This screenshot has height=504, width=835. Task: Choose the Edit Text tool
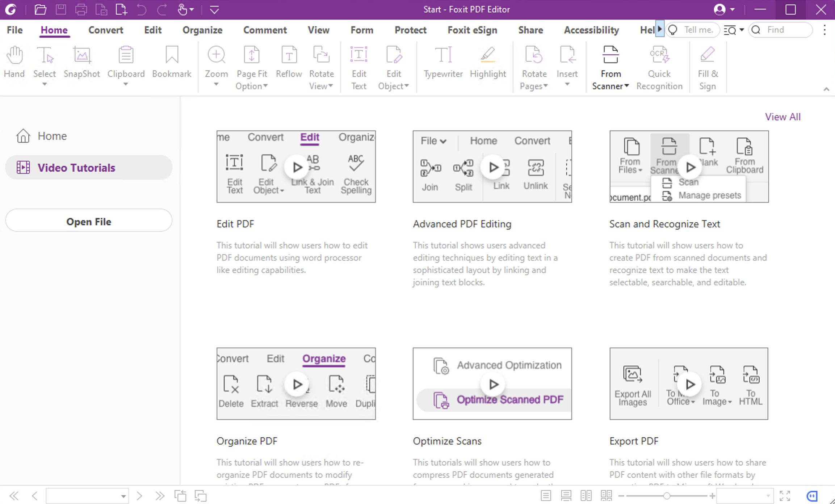pos(359,67)
